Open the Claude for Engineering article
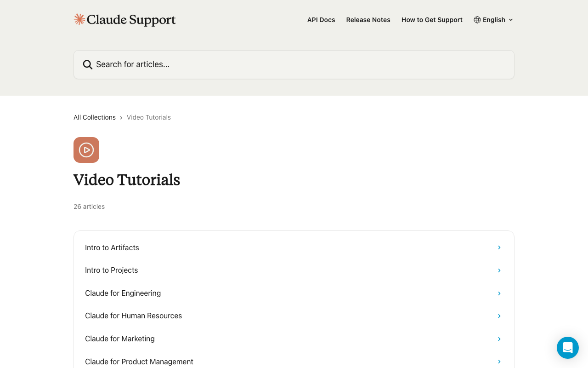This screenshot has width=588, height=368. [x=294, y=293]
